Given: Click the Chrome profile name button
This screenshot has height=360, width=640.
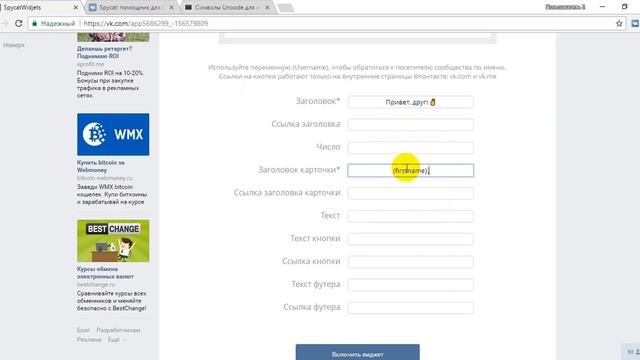Looking at the screenshot, I should pos(565,7).
